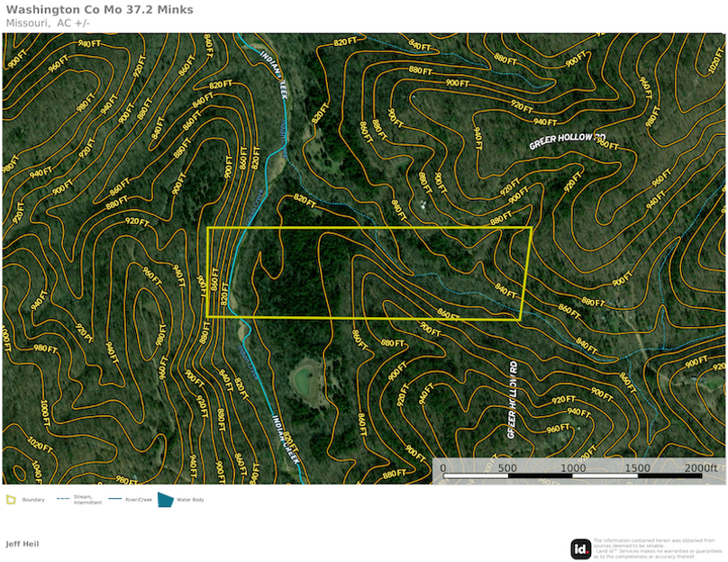The width and height of the screenshot is (728, 562).
Task: Click the 2000ft mark on scale bar
Action: click(x=700, y=468)
